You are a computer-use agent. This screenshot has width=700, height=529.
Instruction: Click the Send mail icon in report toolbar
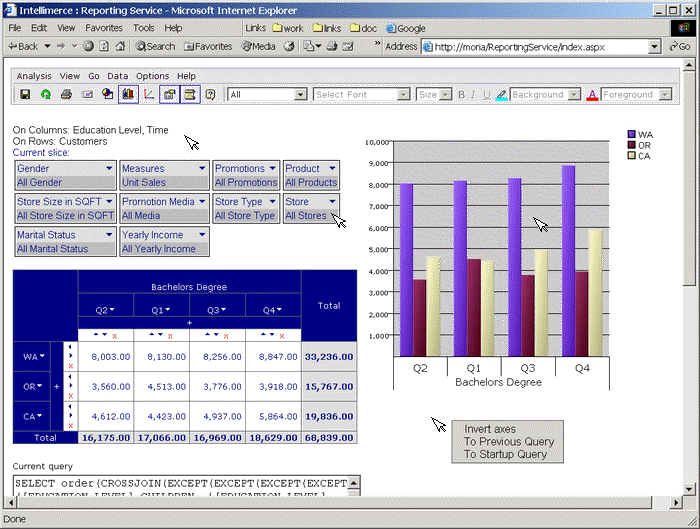pos(87,94)
